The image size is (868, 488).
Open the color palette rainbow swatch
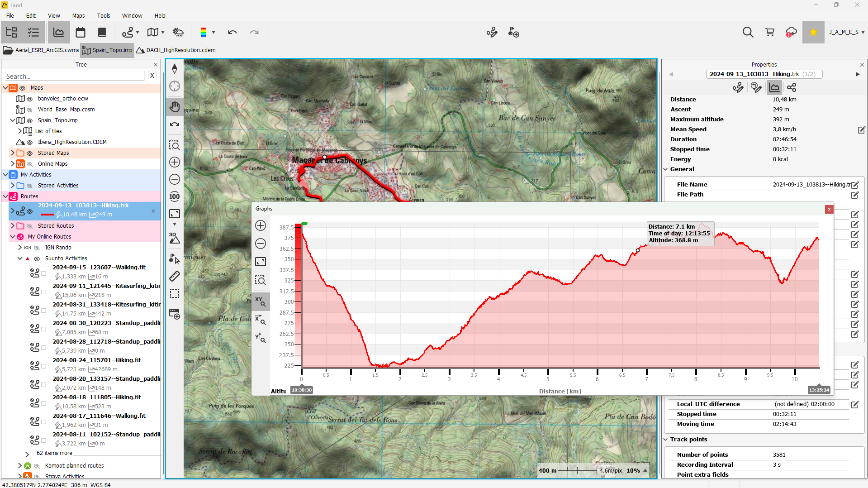coord(204,32)
